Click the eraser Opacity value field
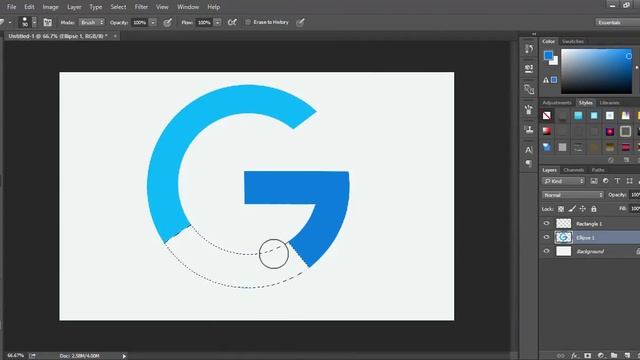The width and height of the screenshot is (640, 360). point(140,22)
